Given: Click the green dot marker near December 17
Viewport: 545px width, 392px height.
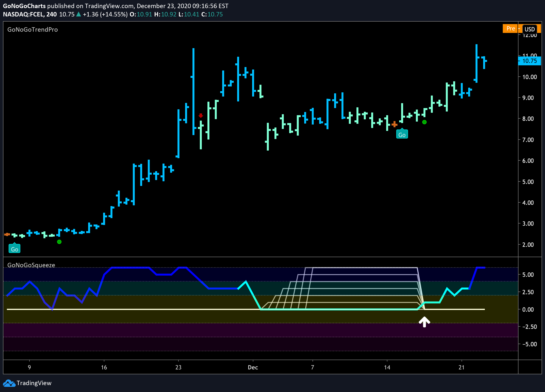Looking at the screenshot, I should tap(424, 122).
